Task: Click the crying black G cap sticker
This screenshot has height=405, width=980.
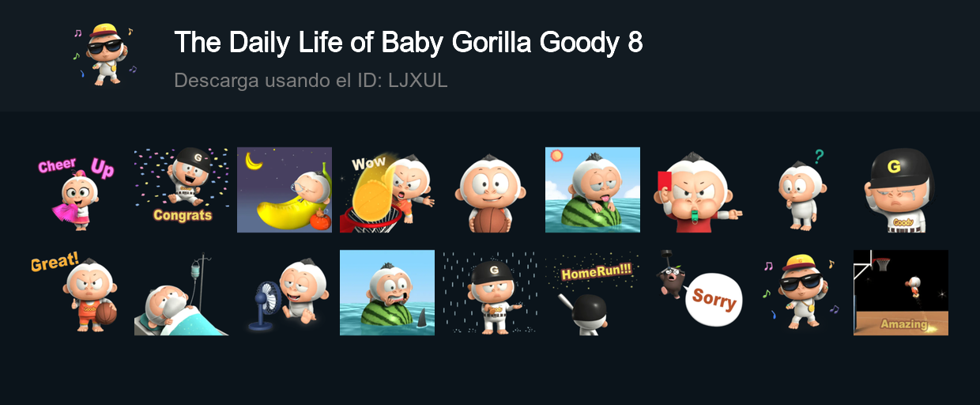Action: click(901, 190)
